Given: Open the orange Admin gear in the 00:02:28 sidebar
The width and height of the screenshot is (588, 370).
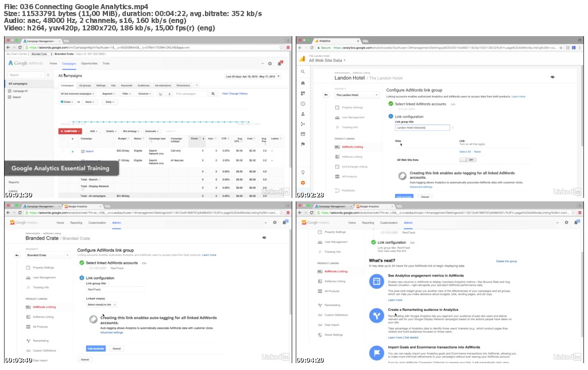Looking at the screenshot, I should pyautogui.click(x=303, y=183).
